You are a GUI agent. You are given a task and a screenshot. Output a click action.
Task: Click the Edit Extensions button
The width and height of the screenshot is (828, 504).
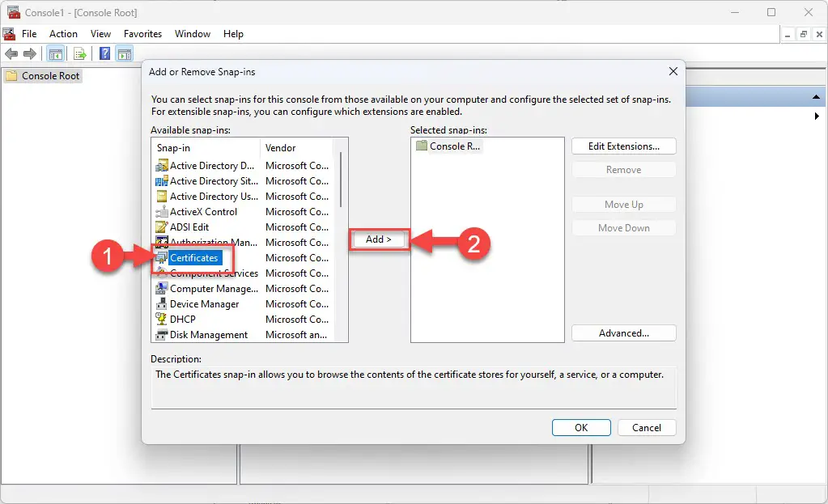623,146
